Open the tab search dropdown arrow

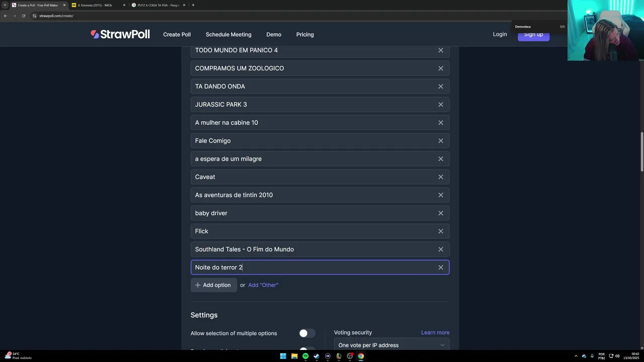5,5
